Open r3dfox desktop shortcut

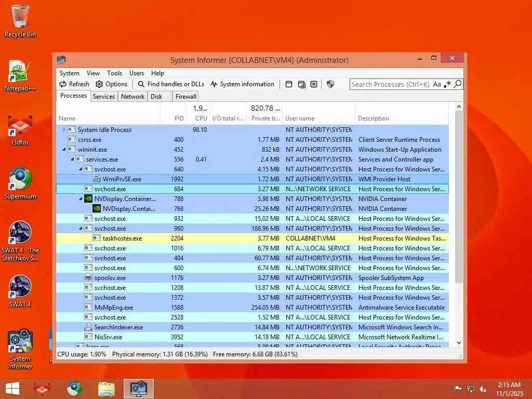20,129
